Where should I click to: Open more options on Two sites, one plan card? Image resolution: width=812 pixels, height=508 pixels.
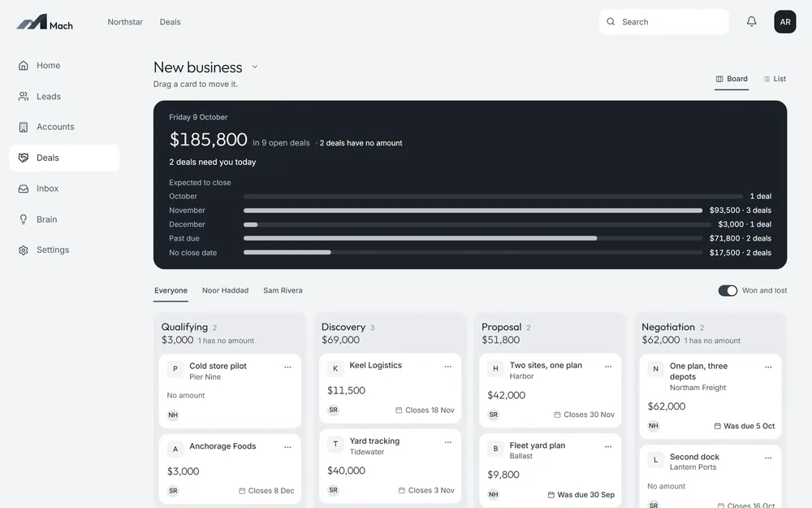(608, 367)
